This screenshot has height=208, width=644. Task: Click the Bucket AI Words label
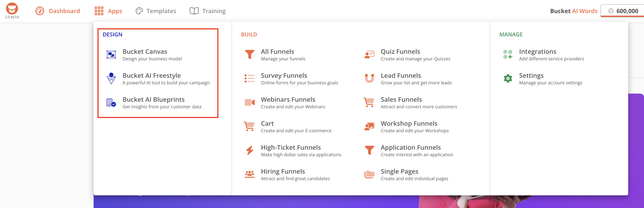pos(574,11)
